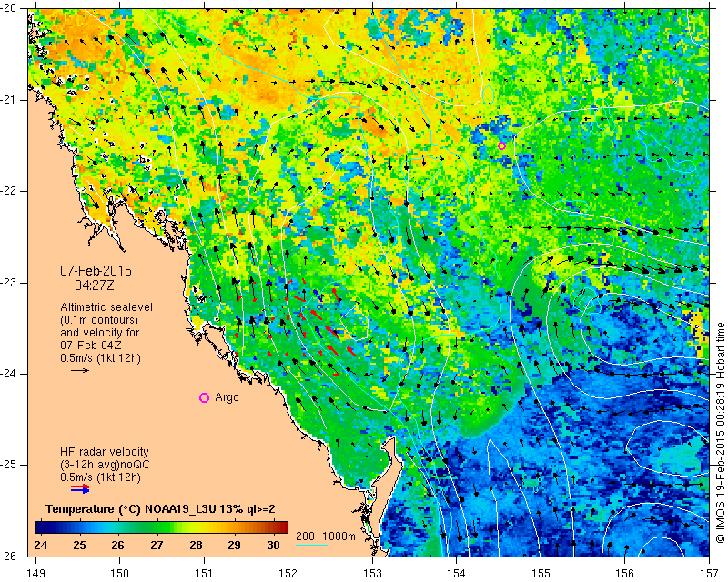The image size is (728, 582).
Task: Click latitude axis label '-25'
Action: coord(9,465)
